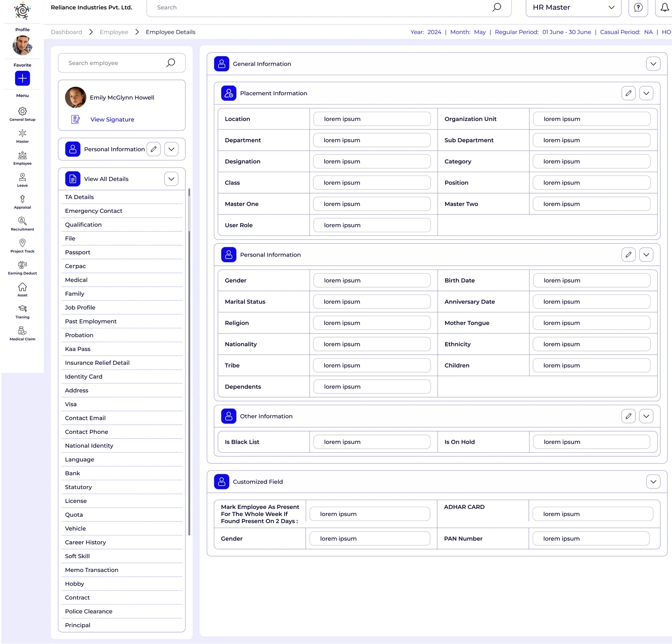Open Project Track from the sidebar

click(x=22, y=246)
